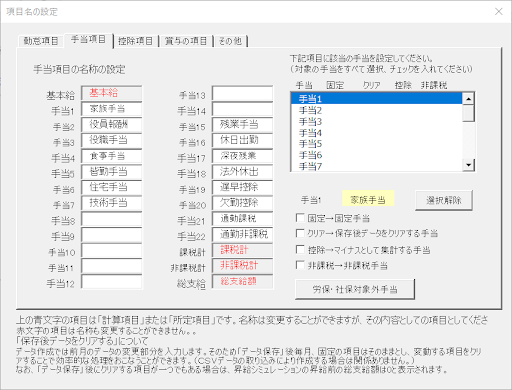The height and width of the screenshot is (390, 512).
Task: Click the listbox scroll up arrow
Action: 468,99
